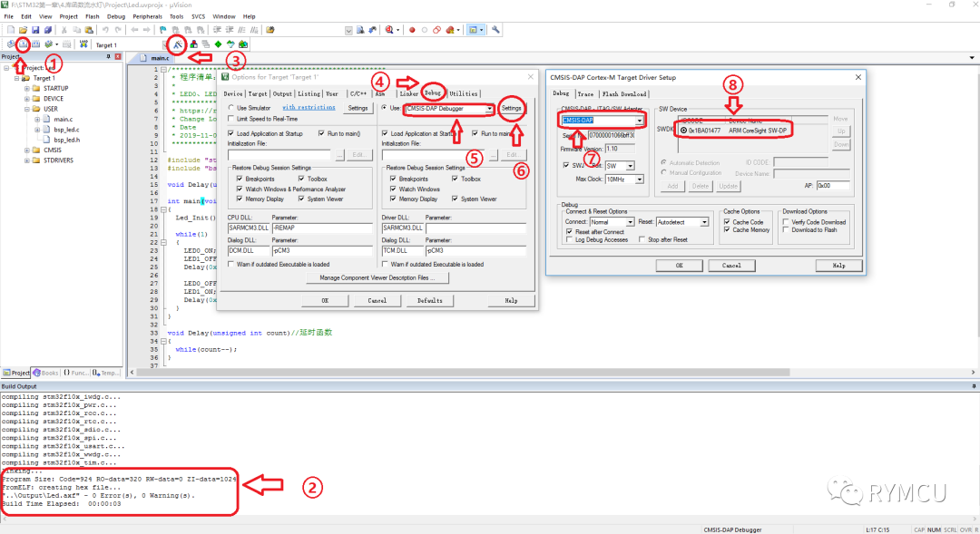Click the Manage Run-Time Environment green diamond icon

pyautogui.click(x=218, y=44)
